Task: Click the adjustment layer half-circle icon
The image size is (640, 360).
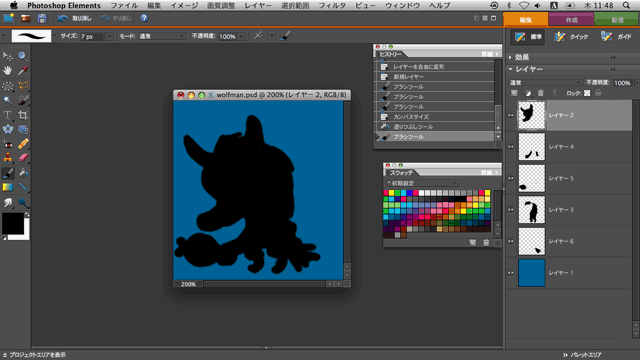Action: point(528,93)
